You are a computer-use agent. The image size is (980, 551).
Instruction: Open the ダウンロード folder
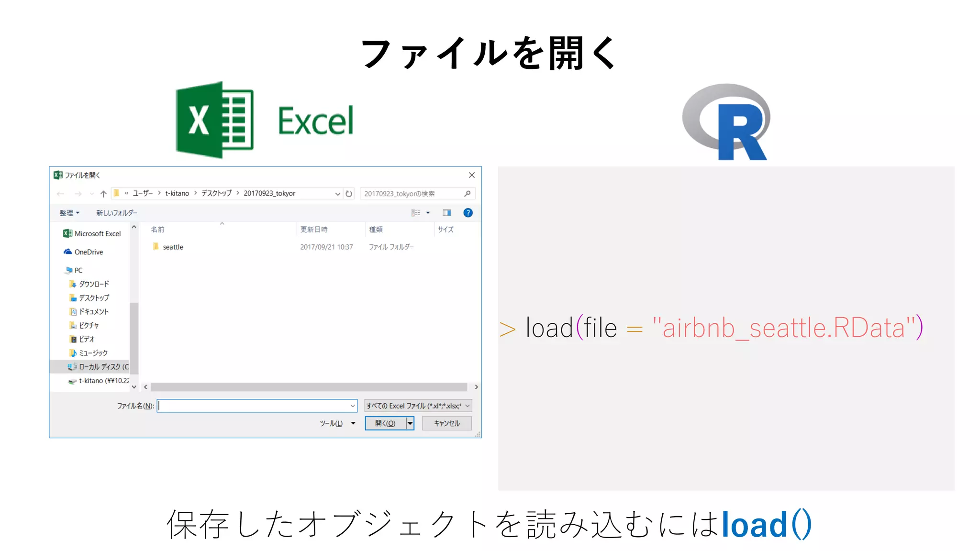89,284
